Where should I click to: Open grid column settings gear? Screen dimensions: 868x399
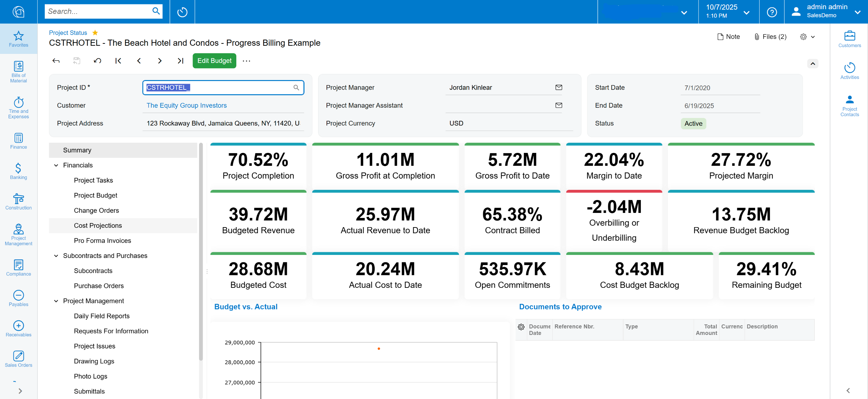coord(521,327)
